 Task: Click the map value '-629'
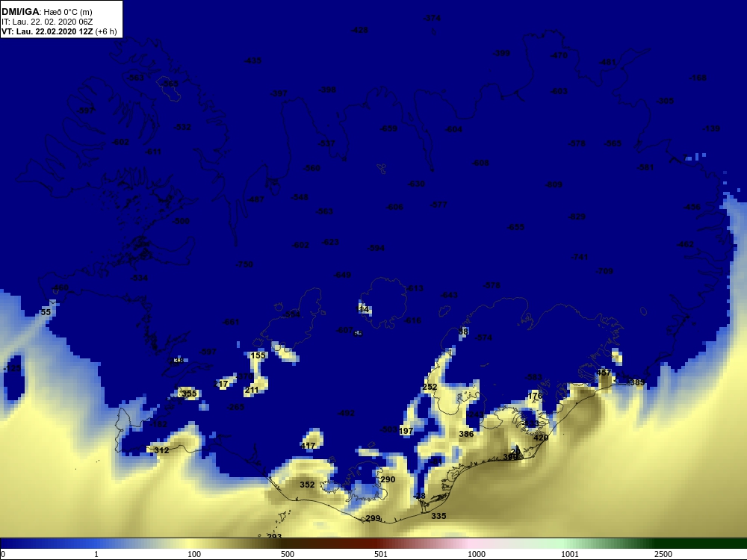click(x=577, y=217)
